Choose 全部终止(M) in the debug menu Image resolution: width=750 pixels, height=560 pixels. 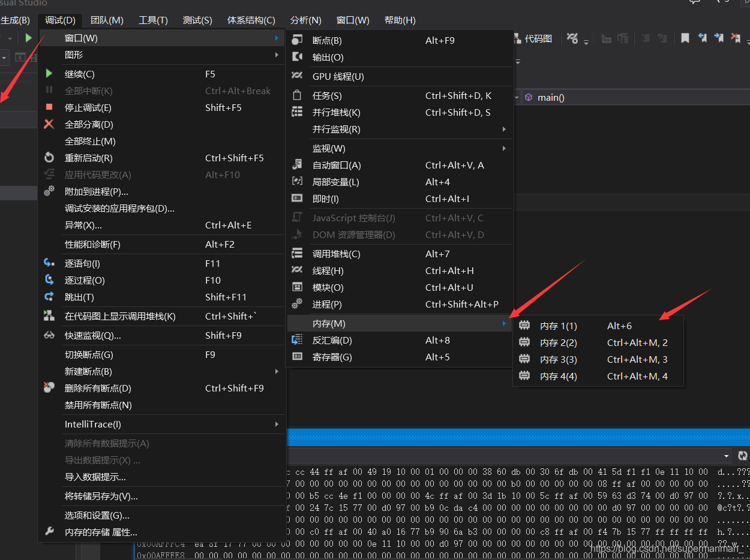coord(161,141)
